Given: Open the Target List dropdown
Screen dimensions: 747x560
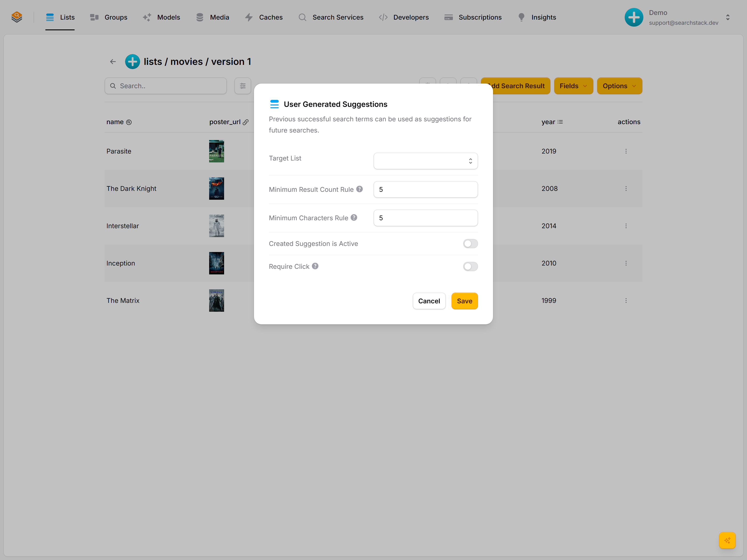Looking at the screenshot, I should [426, 161].
